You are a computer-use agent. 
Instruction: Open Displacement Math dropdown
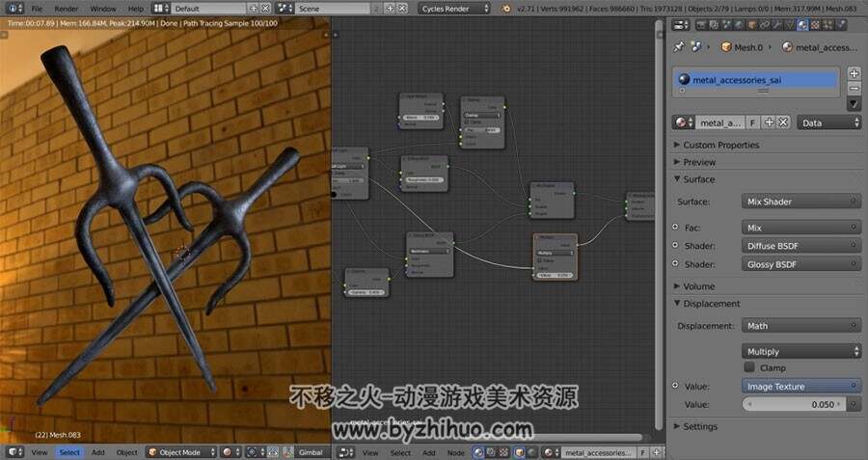click(800, 326)
